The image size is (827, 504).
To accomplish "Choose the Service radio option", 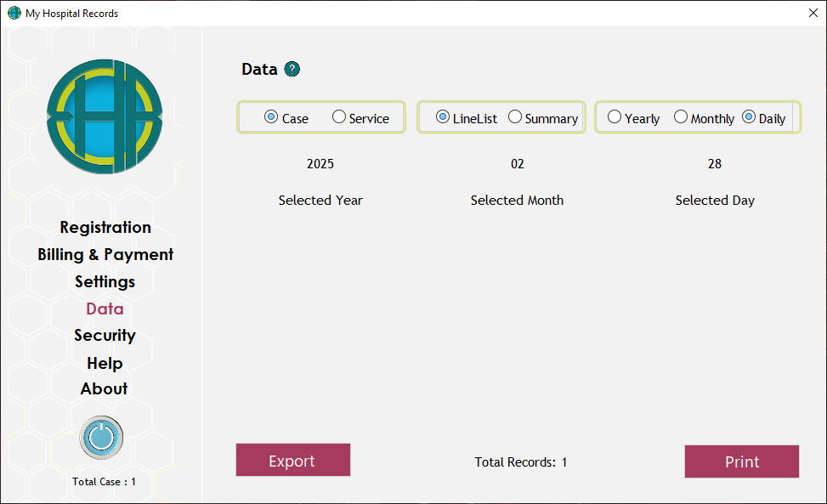I will coord(339,117).
